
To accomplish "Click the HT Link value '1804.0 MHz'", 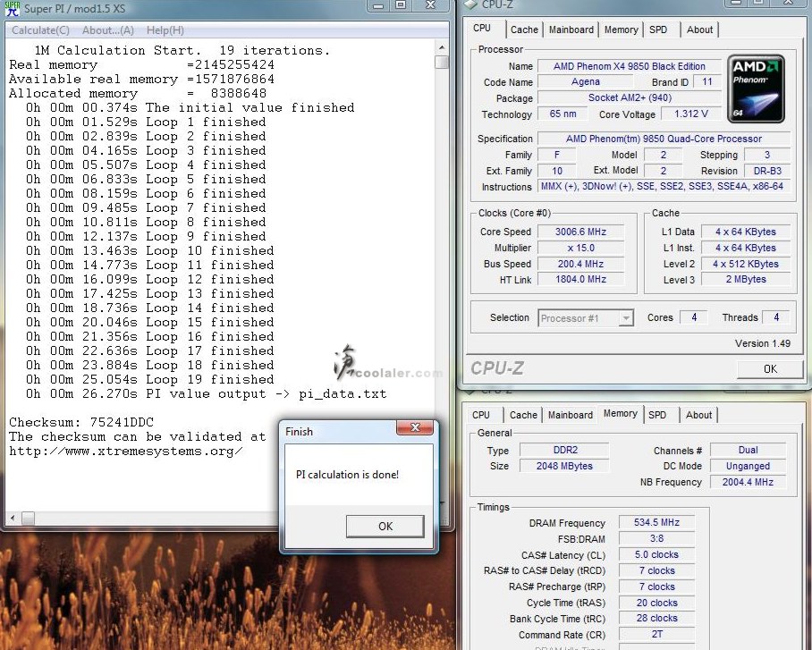I will pyautogui.click(x=580, y=279).
